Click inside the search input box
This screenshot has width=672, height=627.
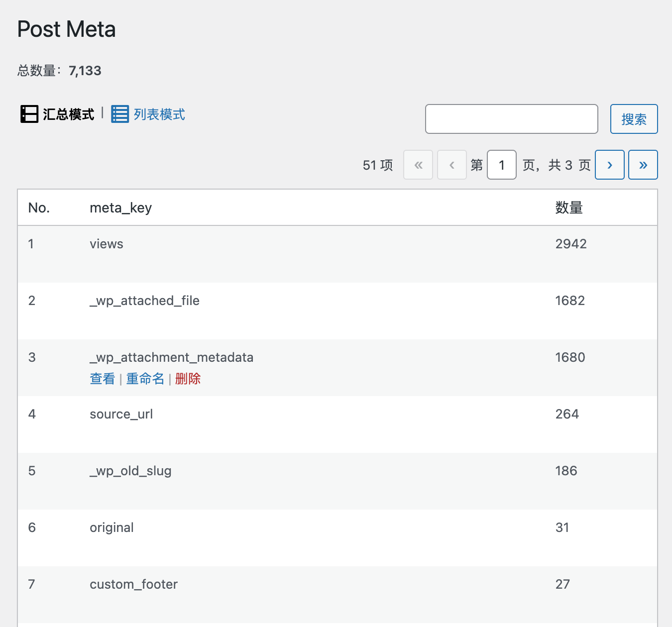[x=511, y=119]
